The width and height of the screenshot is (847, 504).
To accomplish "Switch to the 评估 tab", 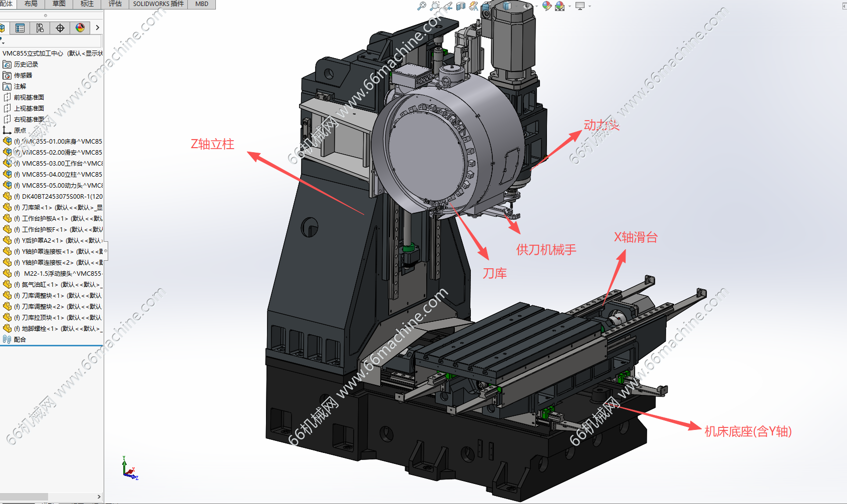I will (115, 4).
